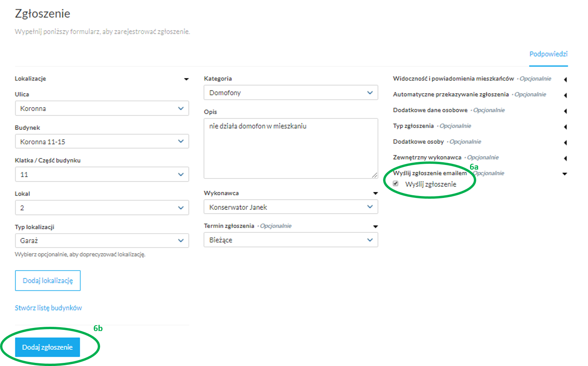The width and height of the screenshot is (588, 366).
Task: Expand Automatyczne przekazywanie zgłoszenia section
Action: point(565,95)
